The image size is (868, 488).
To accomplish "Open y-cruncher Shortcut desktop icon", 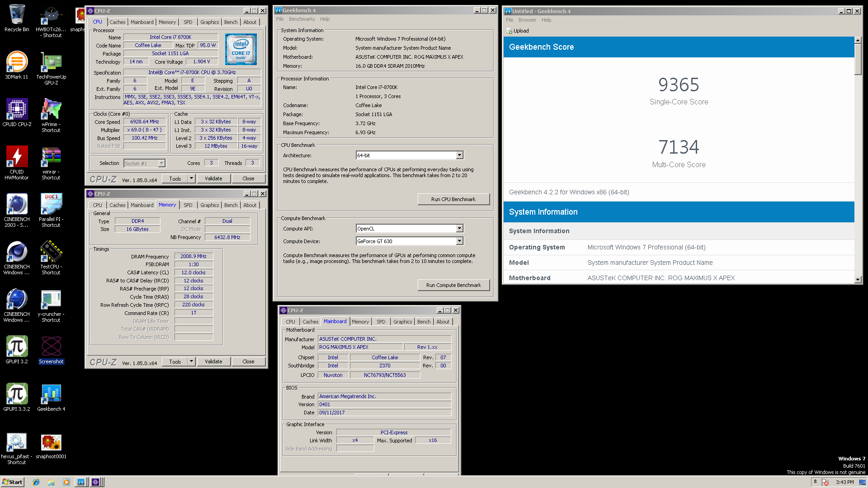I will pos(51,305).
